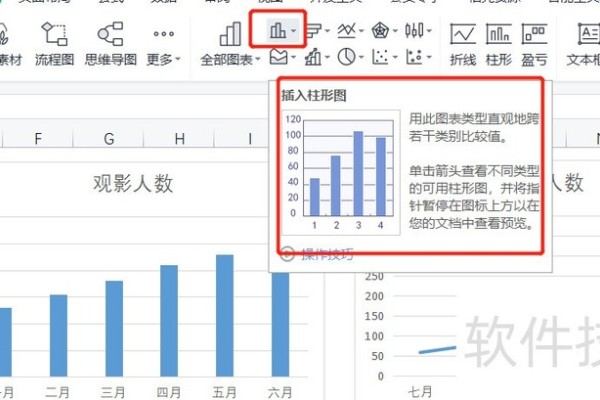The image size is (600, 400).
Task: Expand the bar chart dropdown arrow
Action: pos(327,30)
